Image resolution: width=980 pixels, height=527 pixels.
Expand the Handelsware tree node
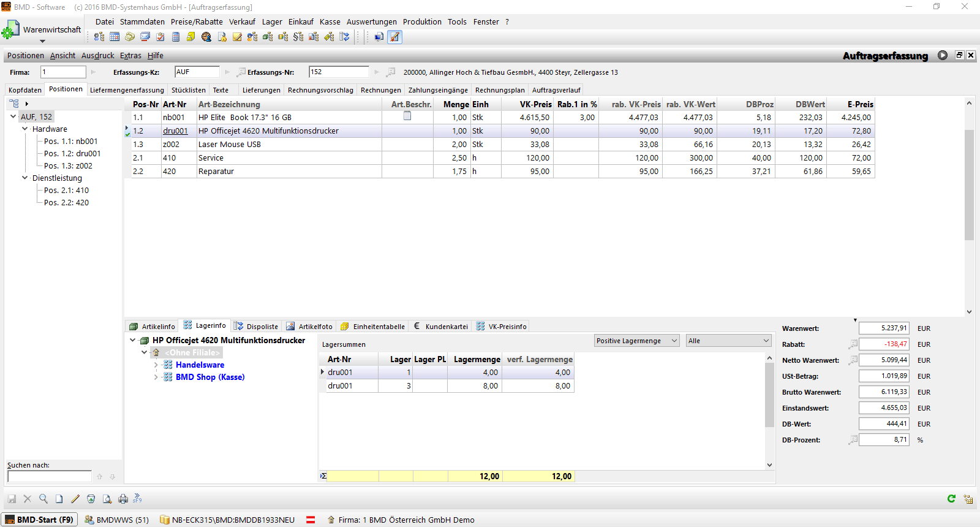(156, 365)
